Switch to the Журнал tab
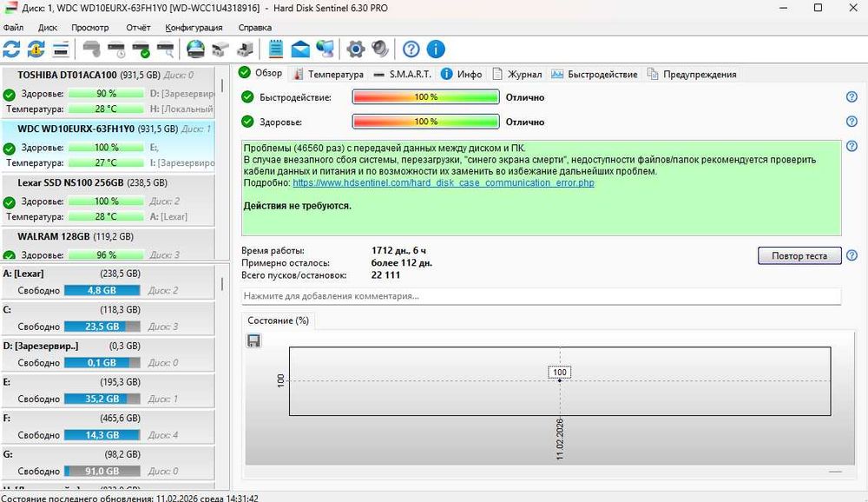 click(x=517, y=74)
